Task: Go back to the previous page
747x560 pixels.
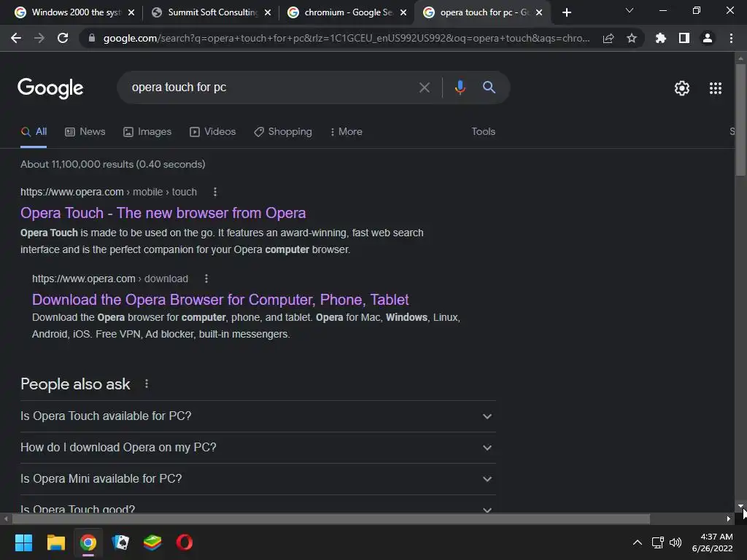Action: point(16,38)
